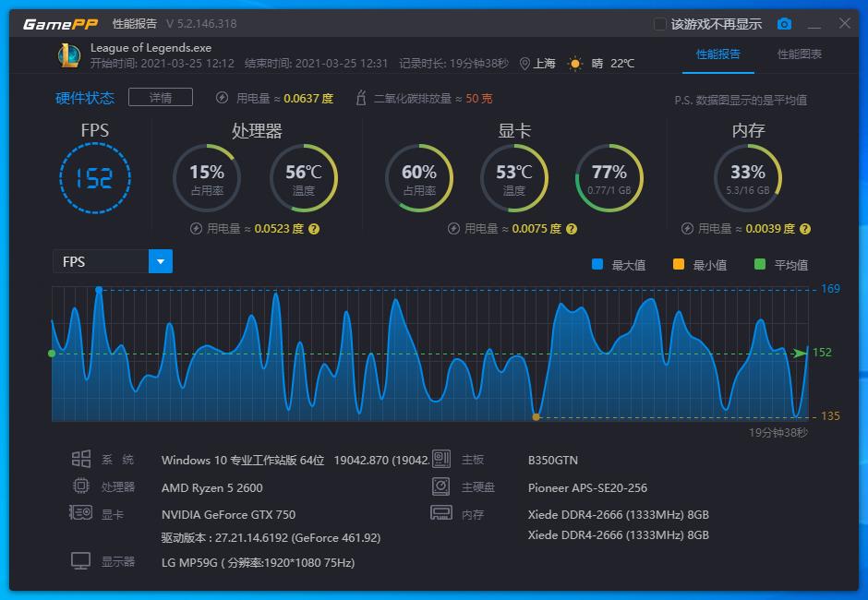
Task: Click the 显卡 graphics card icon
Action: (83, 515)
